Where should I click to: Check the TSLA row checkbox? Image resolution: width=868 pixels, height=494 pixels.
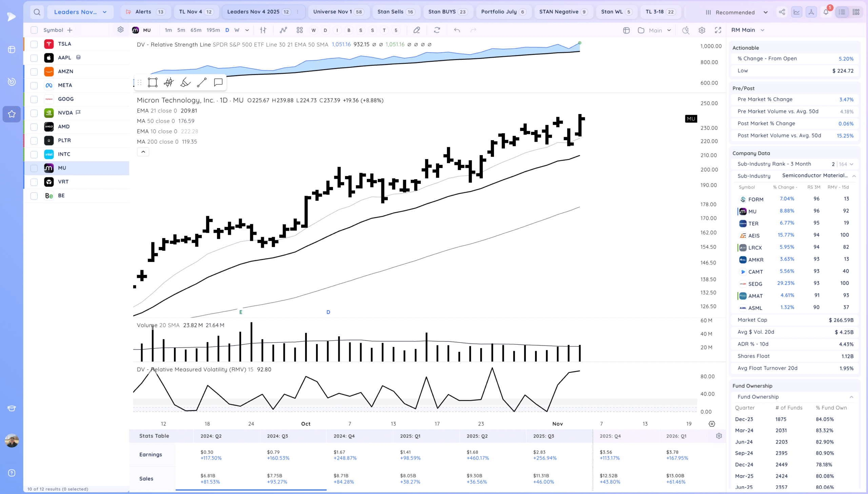34,44
